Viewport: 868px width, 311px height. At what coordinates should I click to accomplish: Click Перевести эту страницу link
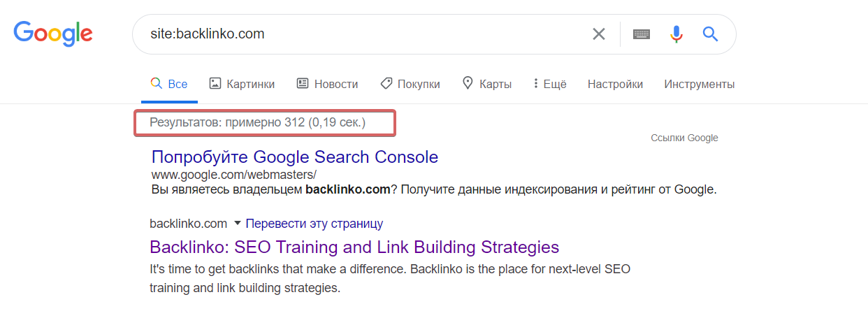[314, 224]
